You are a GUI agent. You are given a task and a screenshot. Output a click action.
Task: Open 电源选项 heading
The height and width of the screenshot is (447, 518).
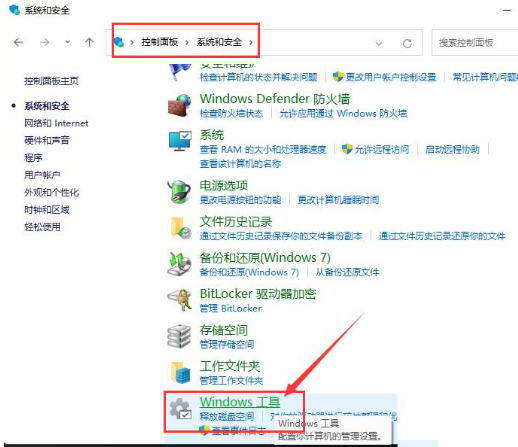[224, 185]
